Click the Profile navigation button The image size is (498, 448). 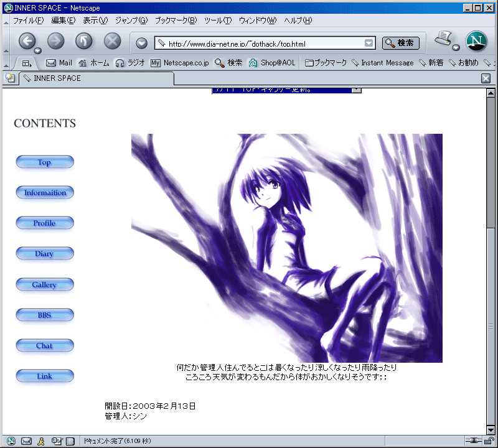pyautogui.click(x=45, y=223)
